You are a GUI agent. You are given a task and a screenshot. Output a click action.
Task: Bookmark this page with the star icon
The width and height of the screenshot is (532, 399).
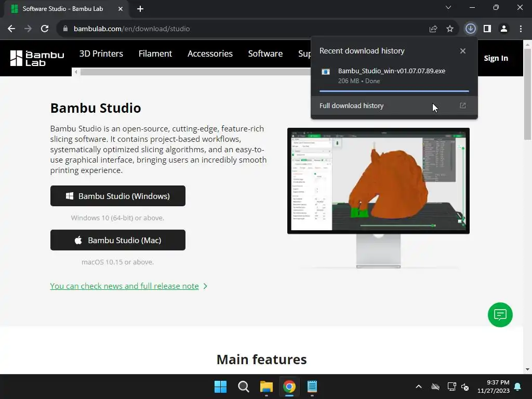(450, 29)
